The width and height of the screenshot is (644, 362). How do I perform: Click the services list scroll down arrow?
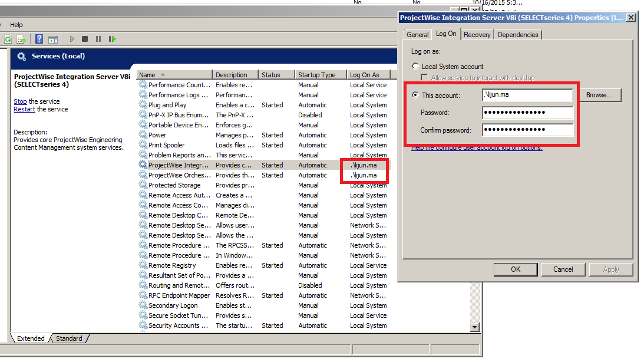[x=475, y=327]
